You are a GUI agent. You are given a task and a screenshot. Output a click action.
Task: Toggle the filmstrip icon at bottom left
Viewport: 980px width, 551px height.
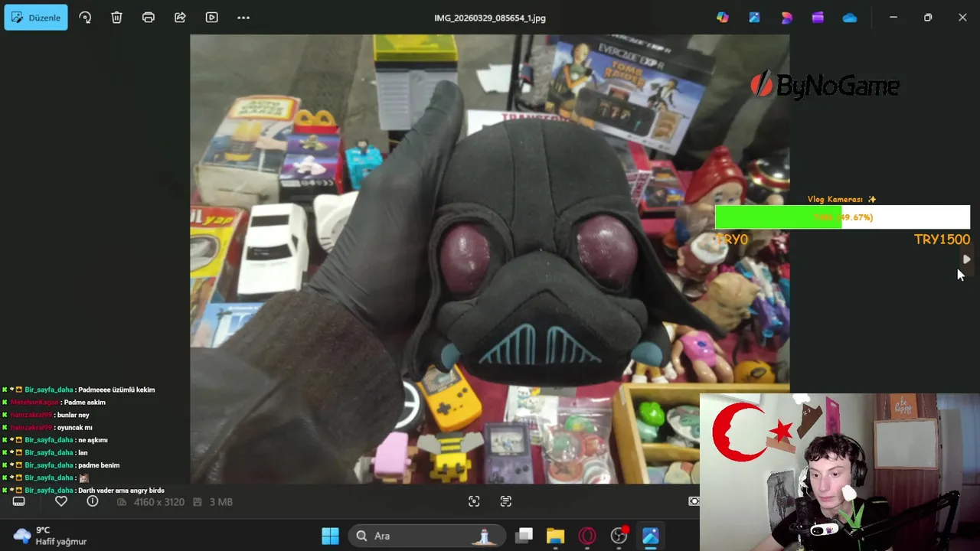19,501
